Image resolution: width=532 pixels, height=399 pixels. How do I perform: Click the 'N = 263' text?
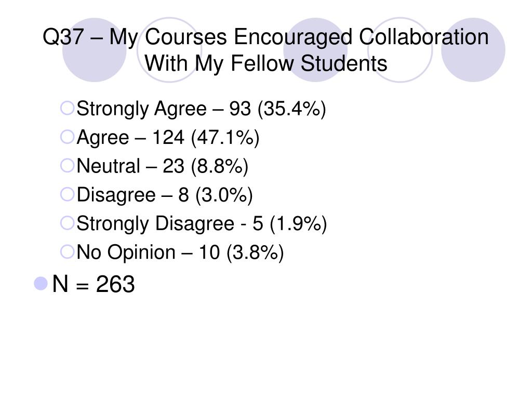pos(94,284)
